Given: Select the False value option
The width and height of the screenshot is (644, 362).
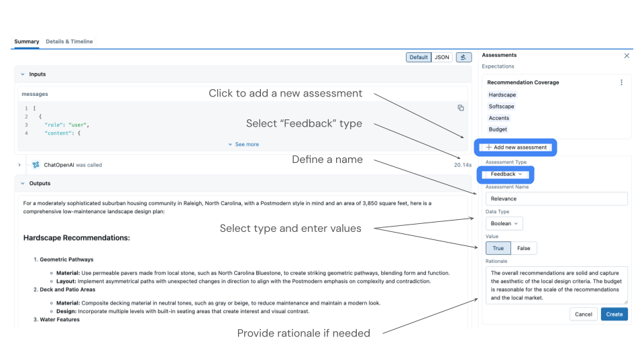Looking at the screenshot, I should (x=523, y=248).
